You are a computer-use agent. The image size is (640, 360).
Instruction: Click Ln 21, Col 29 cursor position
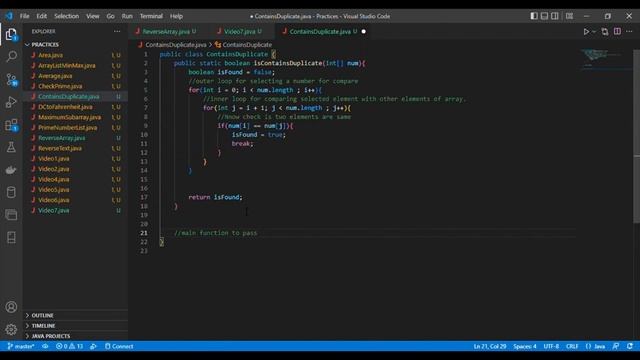(490, 346)
